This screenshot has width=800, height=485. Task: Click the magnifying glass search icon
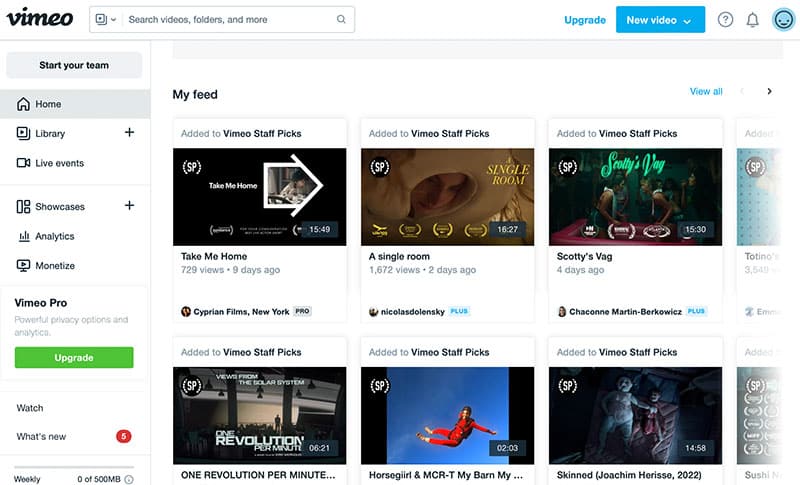click(x=341, y=19)
